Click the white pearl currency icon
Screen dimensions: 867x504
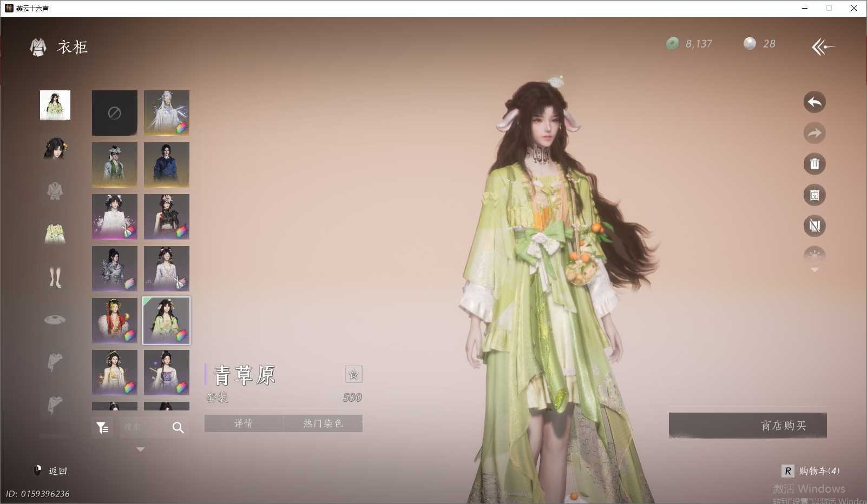point(750,44)
